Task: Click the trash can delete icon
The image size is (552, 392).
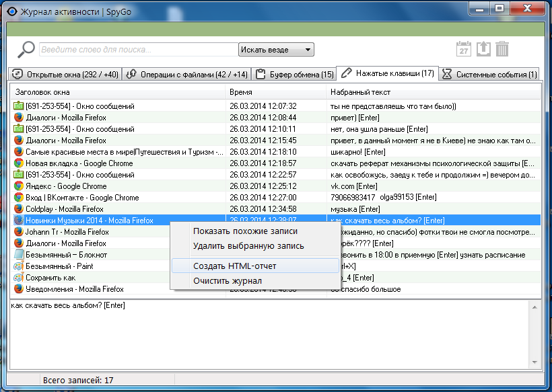Action: pyautogui.click(x=502, y=49)
